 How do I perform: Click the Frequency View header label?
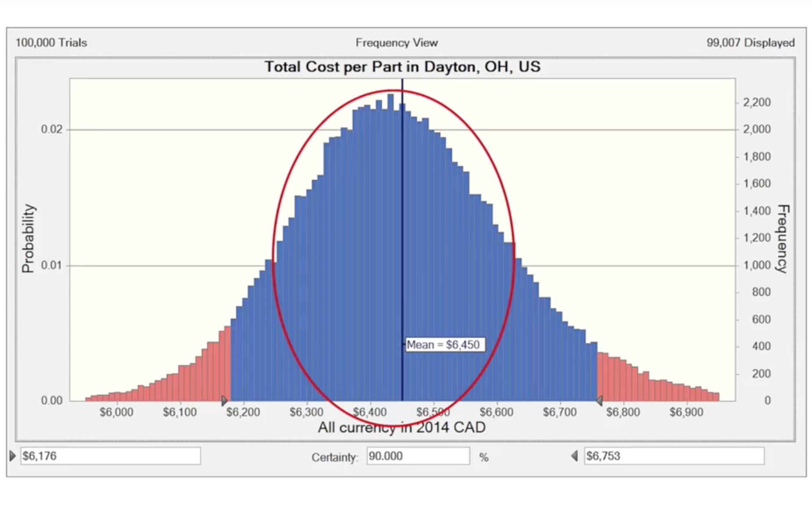point(396,43)
